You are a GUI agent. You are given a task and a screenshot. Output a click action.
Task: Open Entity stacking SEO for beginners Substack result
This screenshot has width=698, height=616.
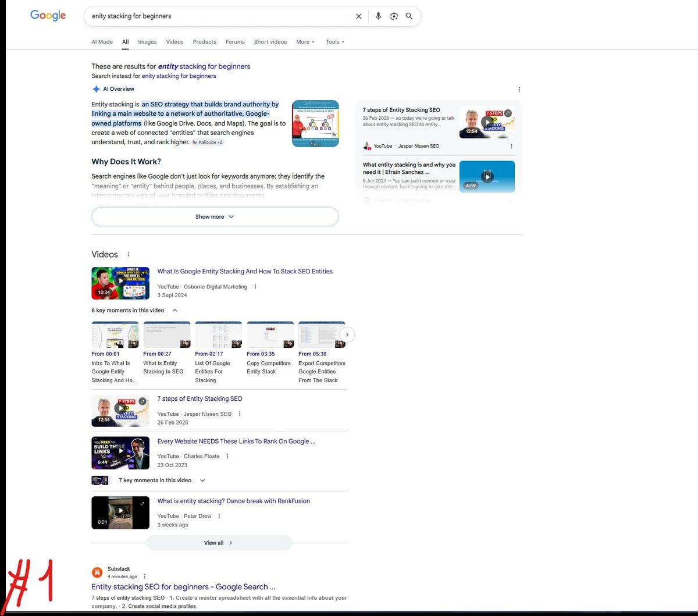click(183, 587)
